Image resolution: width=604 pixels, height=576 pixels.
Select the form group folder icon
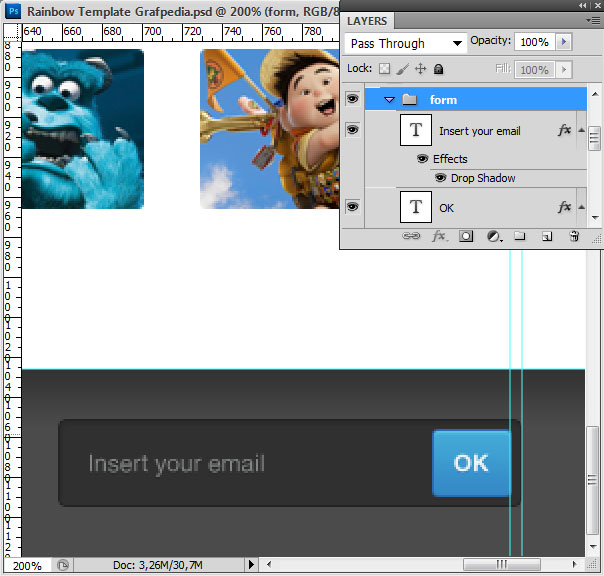tap(409, 100)
